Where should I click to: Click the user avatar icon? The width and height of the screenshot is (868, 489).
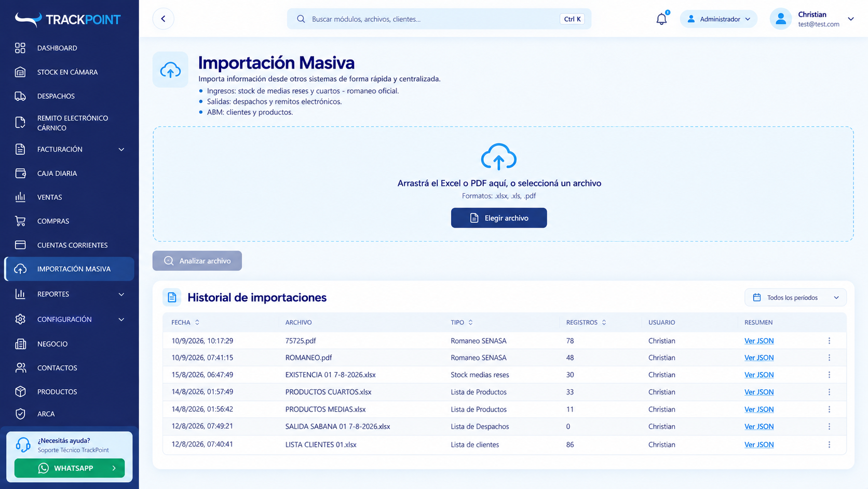pos(780,19)
